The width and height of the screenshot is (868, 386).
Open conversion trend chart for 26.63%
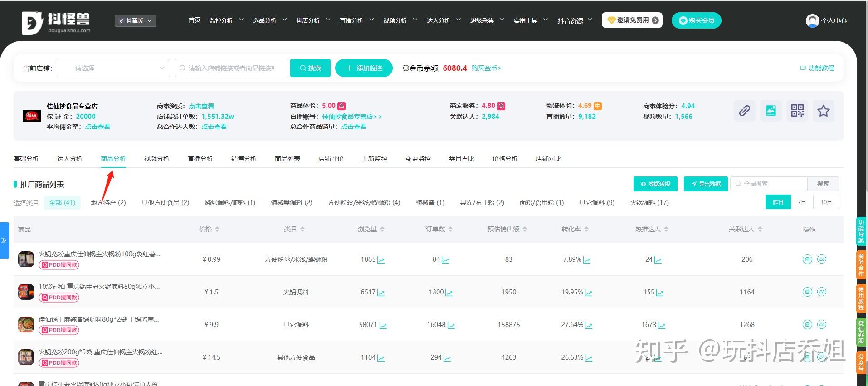pyautogui.click(x=589, y=358)
